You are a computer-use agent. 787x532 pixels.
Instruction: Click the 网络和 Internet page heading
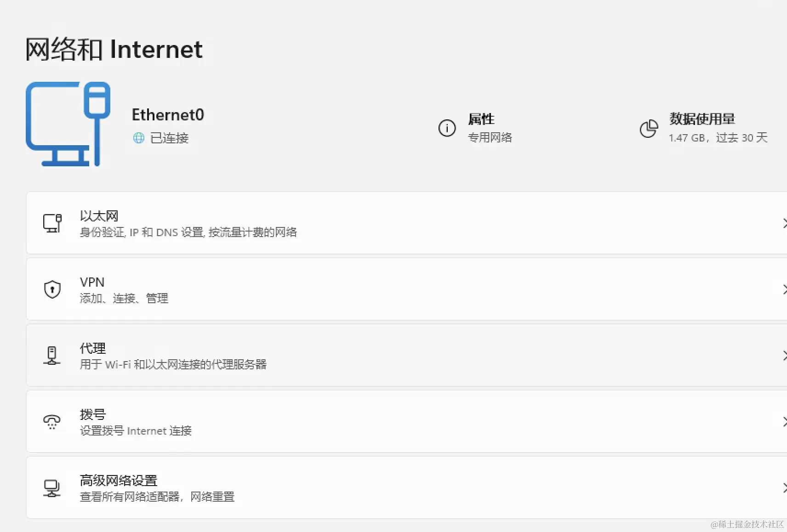(x=114, y=49)
